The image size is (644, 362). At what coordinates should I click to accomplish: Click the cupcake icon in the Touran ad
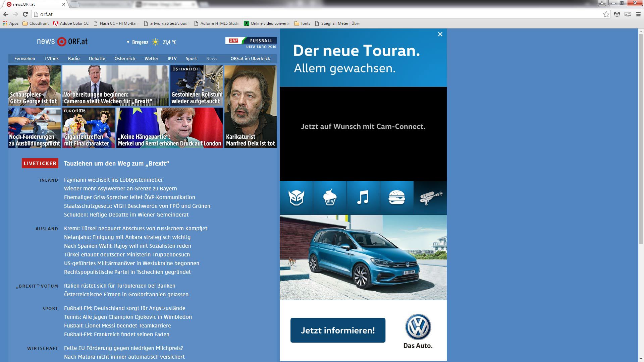pyautogui.click(x=330, y=197)
